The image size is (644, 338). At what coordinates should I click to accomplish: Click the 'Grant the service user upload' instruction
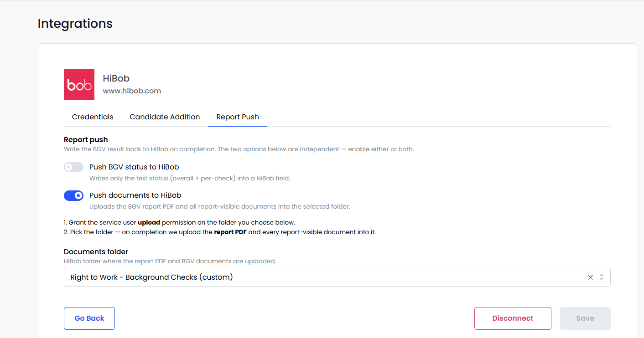tap(180, 223)
